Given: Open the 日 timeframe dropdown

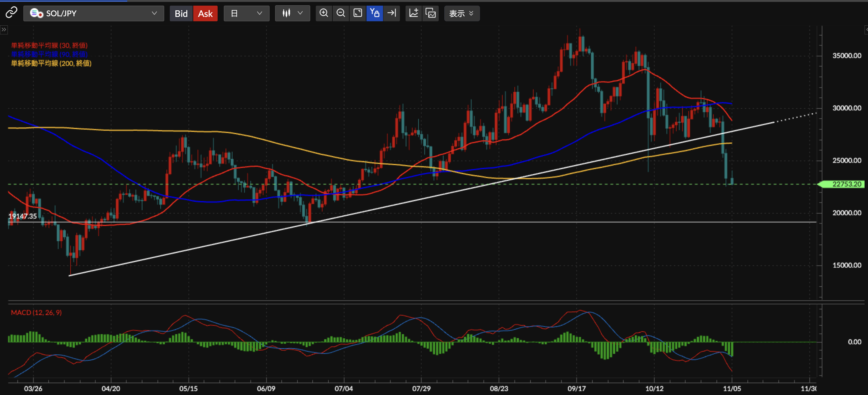Looking at the screenshot, I should (x=246, y=13).
